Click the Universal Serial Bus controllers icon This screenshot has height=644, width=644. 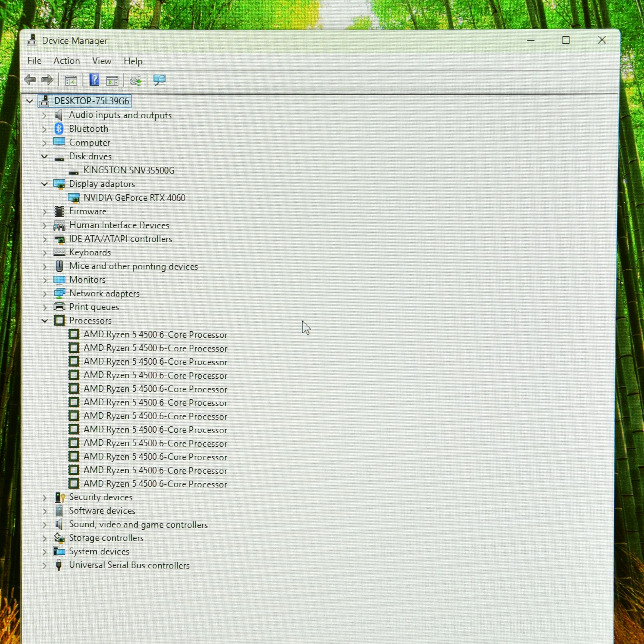pyautogui.click(x=59, y=565)
